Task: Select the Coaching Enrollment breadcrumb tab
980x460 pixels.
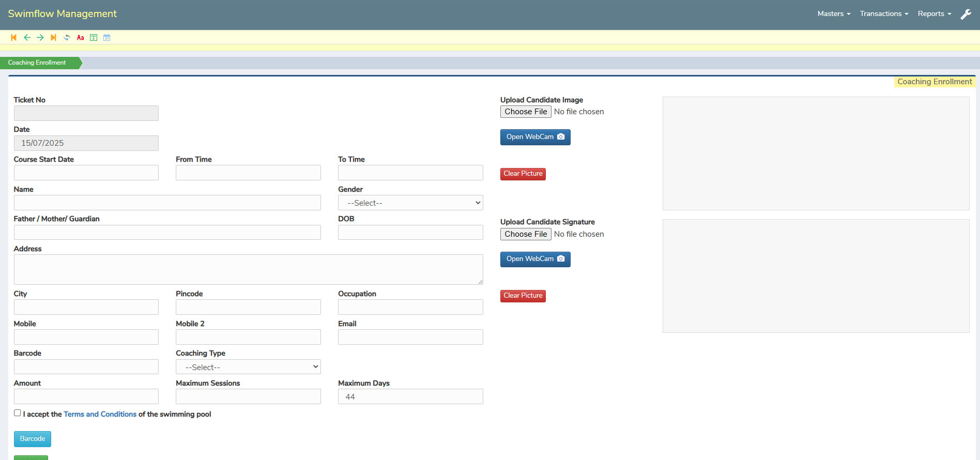Action: click(x=37, y=63)
